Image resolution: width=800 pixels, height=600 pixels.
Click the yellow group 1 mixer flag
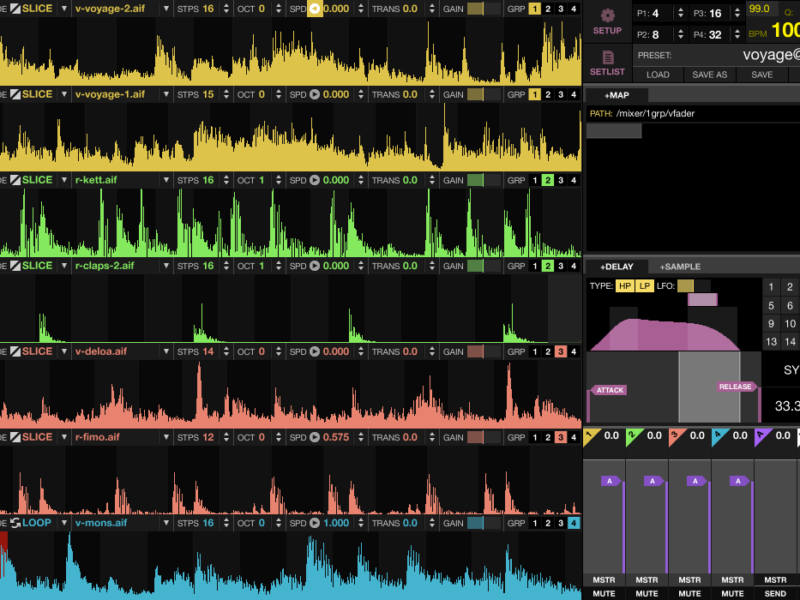(589, 436)
